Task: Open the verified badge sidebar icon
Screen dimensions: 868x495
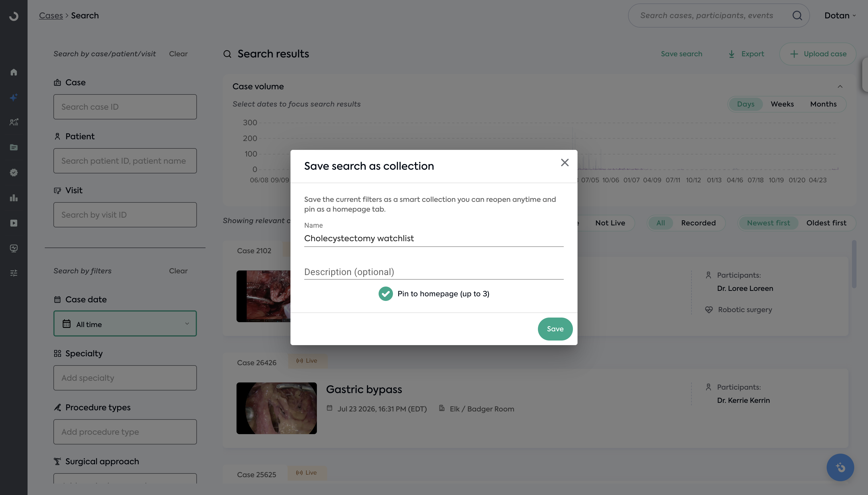Action: tap(13, 172)
